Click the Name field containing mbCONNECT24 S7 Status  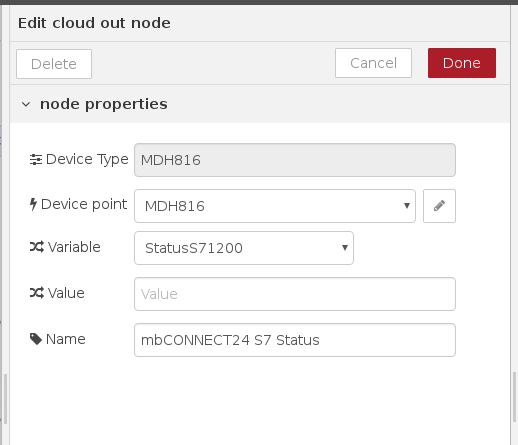pos(295,340)
